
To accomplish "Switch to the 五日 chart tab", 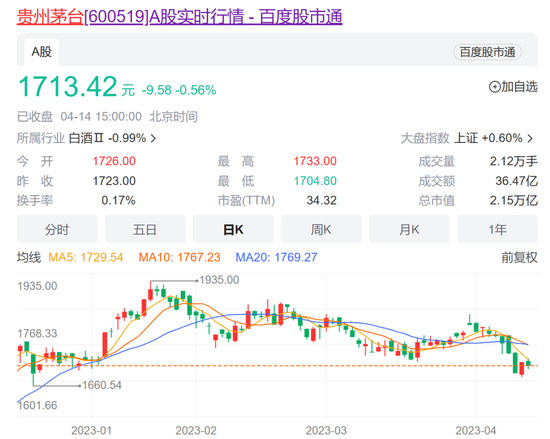I will coord(145,229).
